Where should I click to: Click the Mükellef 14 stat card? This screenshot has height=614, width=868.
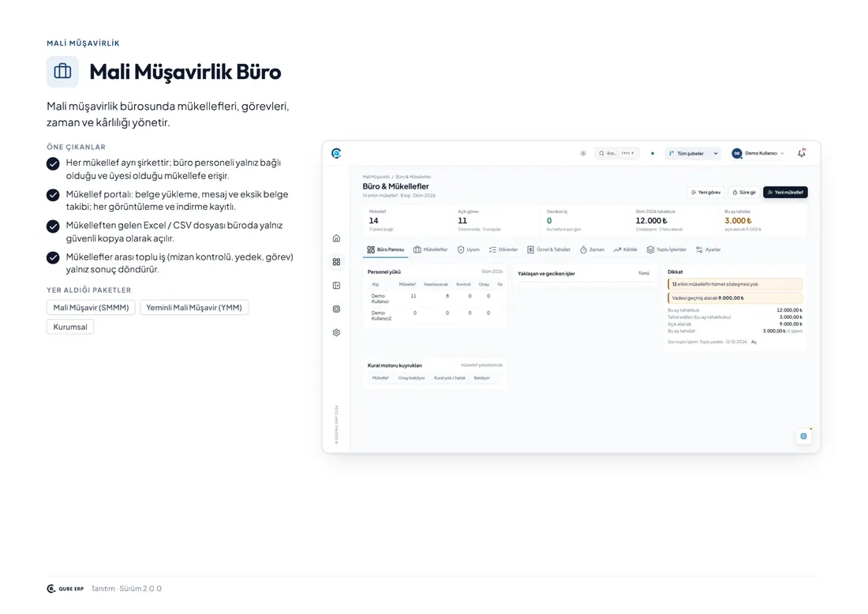(407, 220)
